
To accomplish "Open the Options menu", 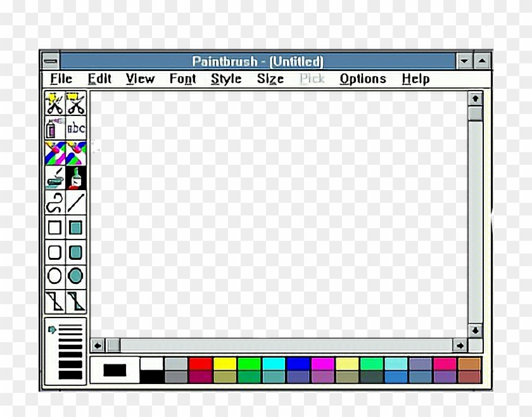I will (x=363, y=79).
